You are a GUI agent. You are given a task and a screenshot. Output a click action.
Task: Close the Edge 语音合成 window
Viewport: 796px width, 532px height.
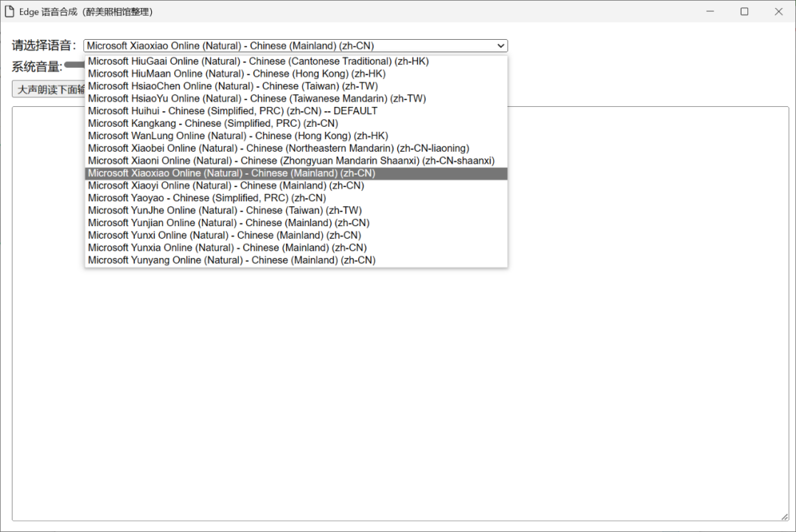click(x=779, y=11)
